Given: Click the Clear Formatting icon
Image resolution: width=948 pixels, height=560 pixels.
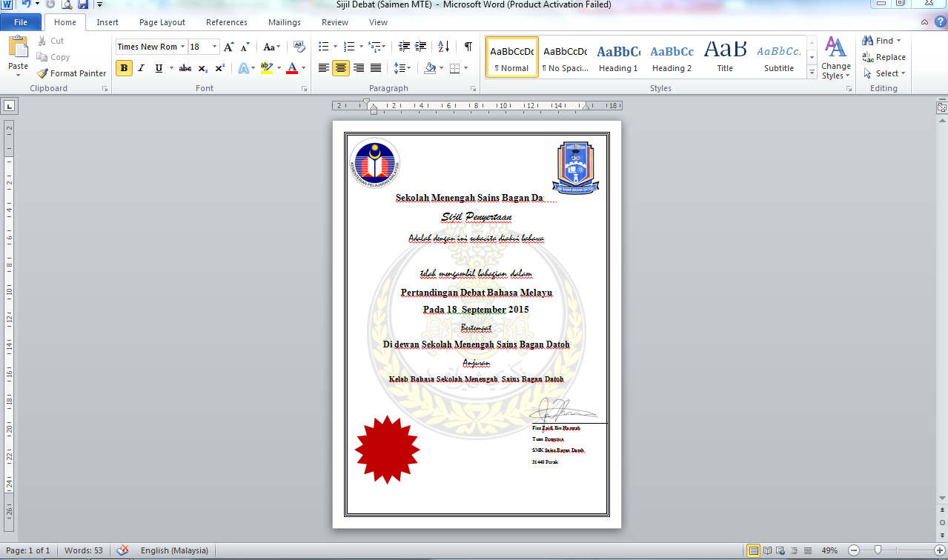Looking at the screenshot, I should (x=299, y=47).
